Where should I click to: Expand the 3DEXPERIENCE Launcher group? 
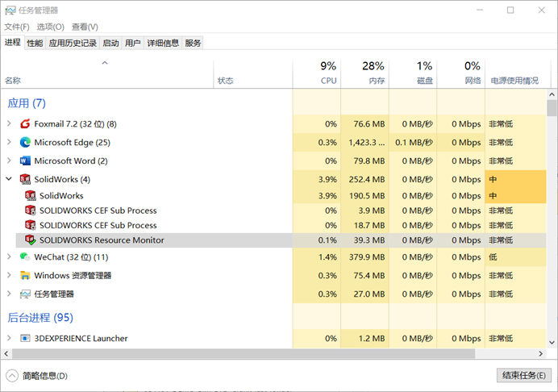click(x=9, y=338)
